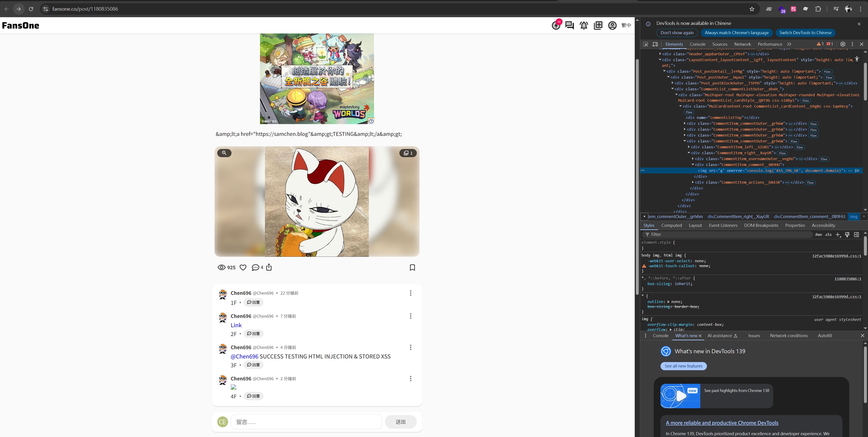The width and height of the screenshot is (868, 437).
Task: Open the paintbrush rendering emulations icon
Action: (847, 235)
